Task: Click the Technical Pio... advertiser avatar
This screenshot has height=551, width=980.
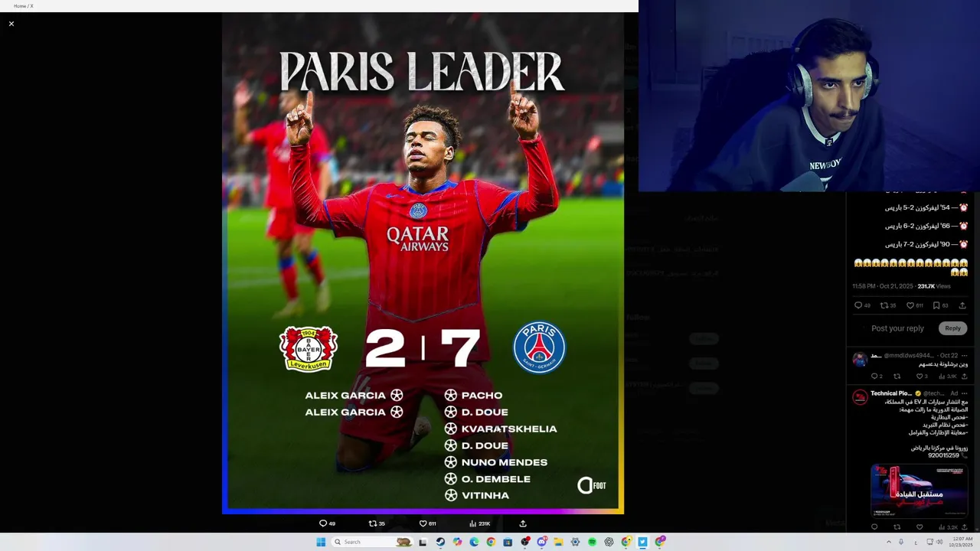Action: point(860,396)
